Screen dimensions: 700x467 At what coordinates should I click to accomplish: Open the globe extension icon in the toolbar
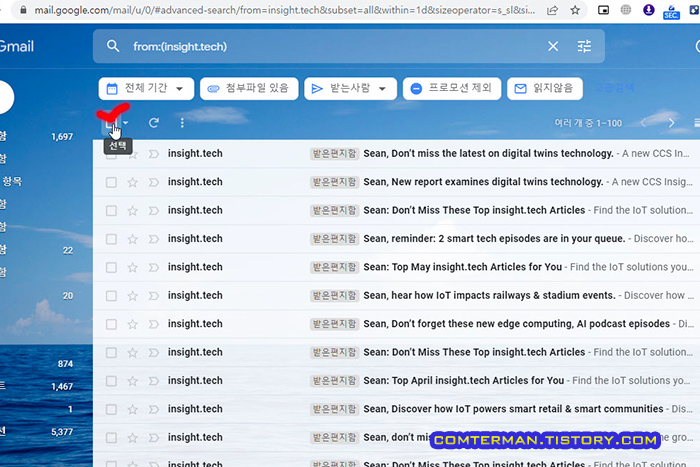point(626,10)
